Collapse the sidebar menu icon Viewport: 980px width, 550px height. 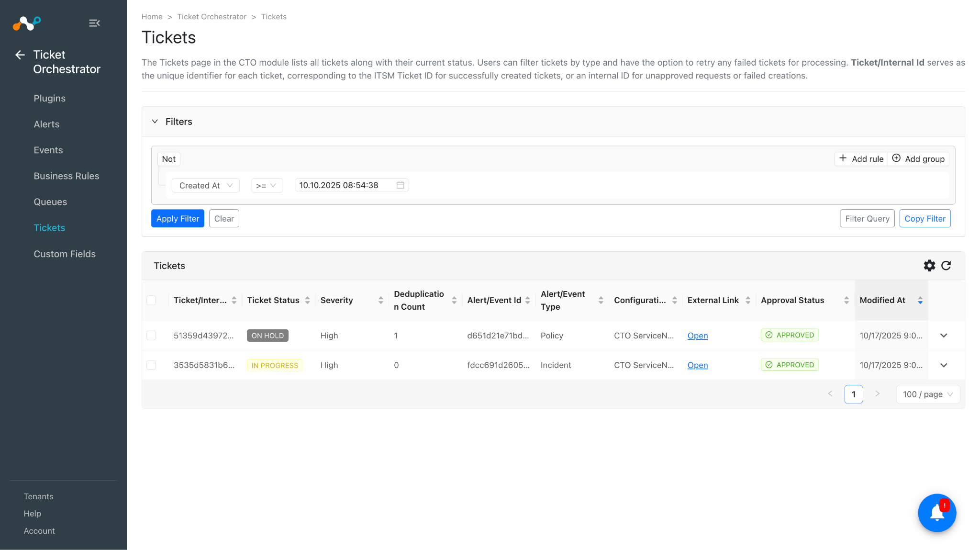[94, 23]
